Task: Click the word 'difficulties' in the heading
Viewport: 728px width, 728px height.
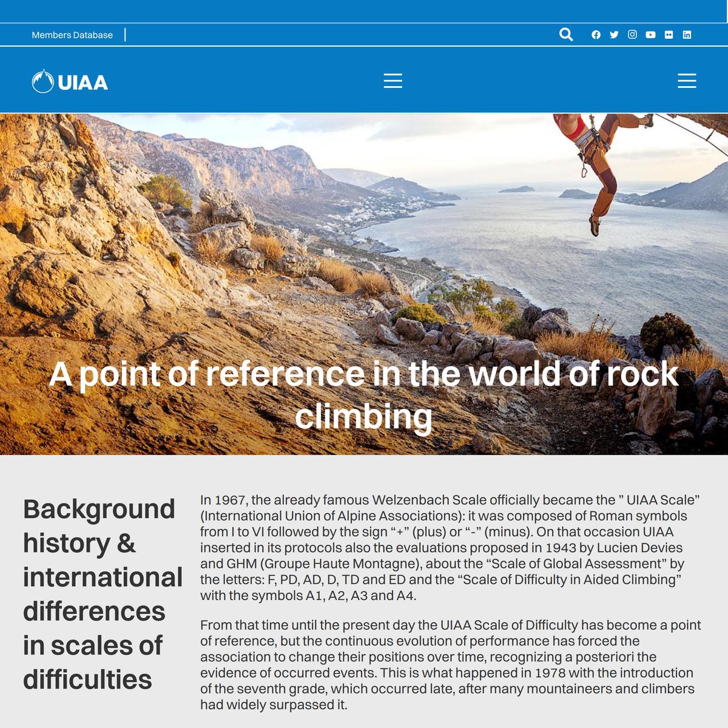Action: (x=87, y=679)
